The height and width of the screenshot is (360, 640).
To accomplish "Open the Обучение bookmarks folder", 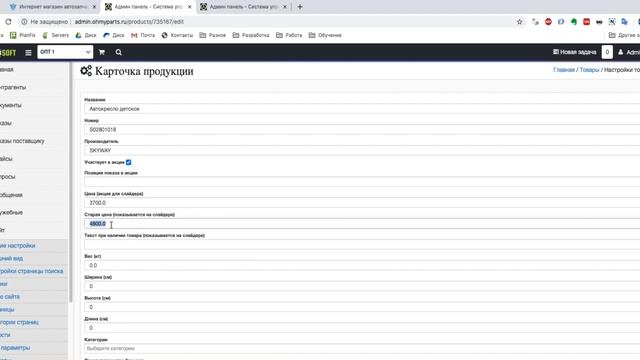I will [x=325, y=36].
